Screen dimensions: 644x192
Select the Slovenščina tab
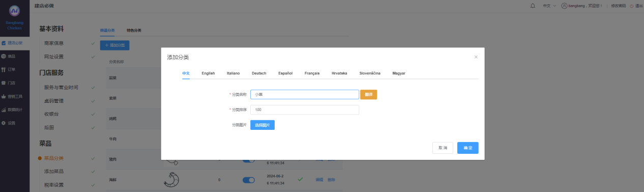[370, 73]
